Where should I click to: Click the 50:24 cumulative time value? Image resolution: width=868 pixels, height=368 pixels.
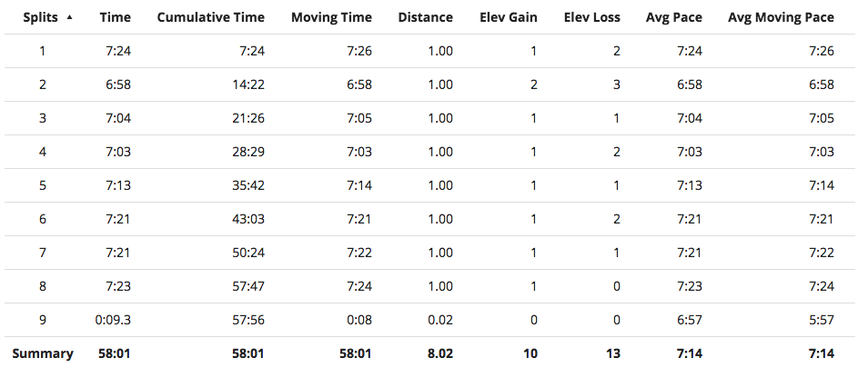pyautogui.click(x=248, y=253)
